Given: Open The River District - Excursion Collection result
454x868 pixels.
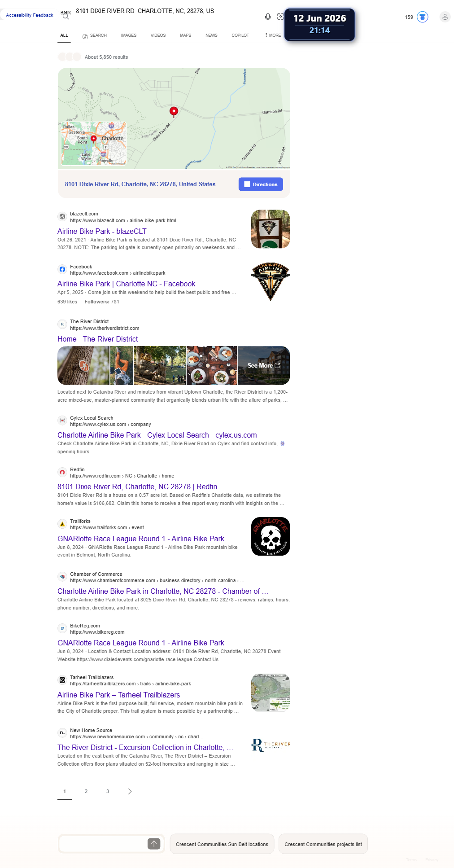Looking at the screenshot, I should pyautogui.click(x=145, y=747).
